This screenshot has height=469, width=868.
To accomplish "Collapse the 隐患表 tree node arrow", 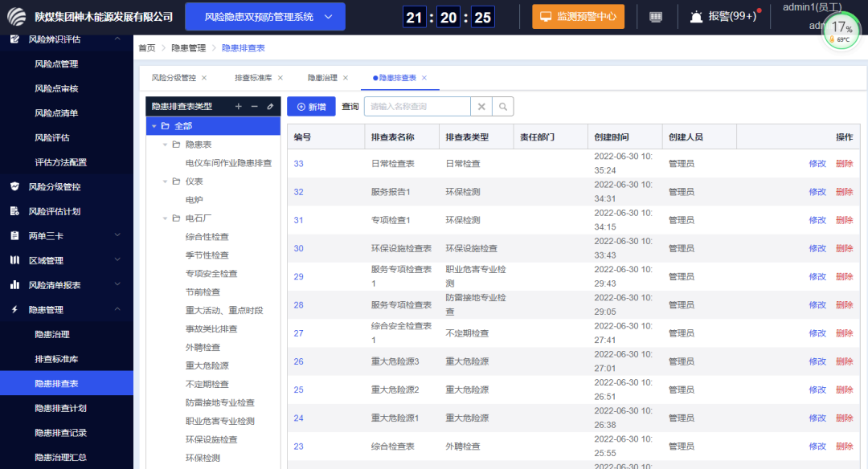I will [x=165, y=145].
